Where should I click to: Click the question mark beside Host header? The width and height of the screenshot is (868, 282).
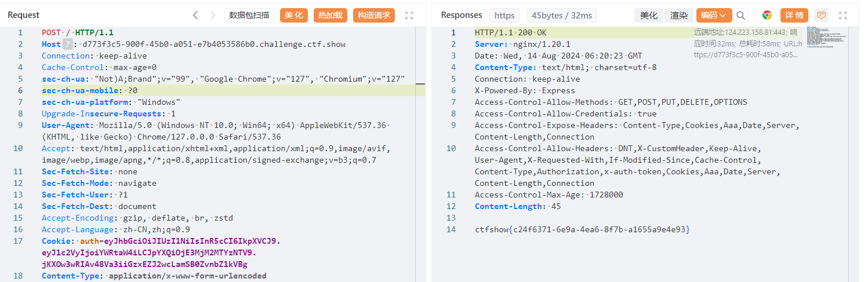[x=68, y=44]
